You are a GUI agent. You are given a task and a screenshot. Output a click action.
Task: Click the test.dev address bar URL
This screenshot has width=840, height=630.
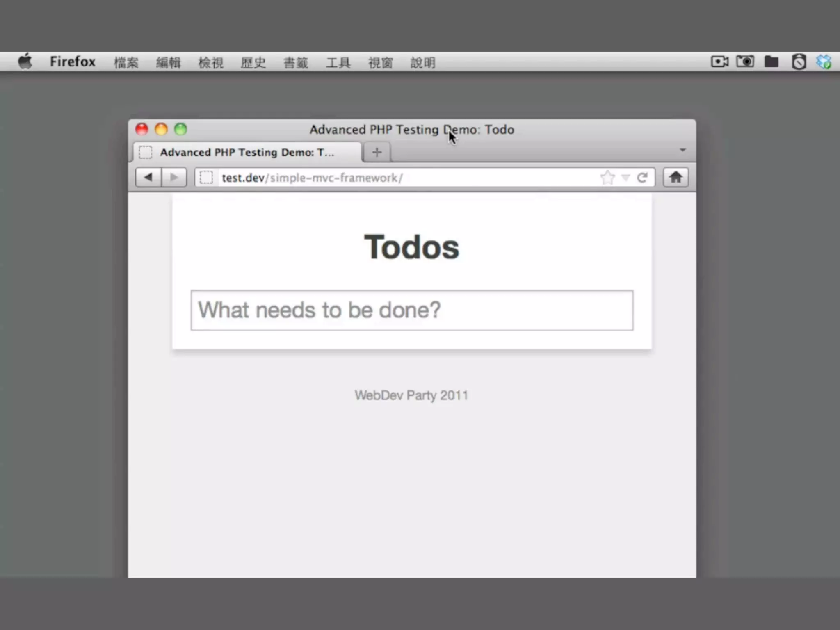[x=312, y=178]
